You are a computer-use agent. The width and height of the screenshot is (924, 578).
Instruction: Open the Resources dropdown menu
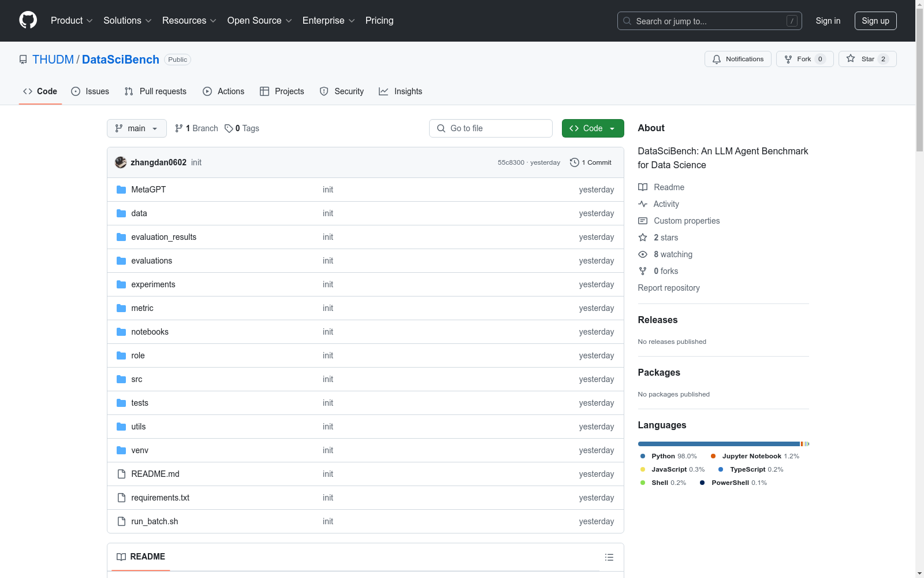(x=189, y=20)
